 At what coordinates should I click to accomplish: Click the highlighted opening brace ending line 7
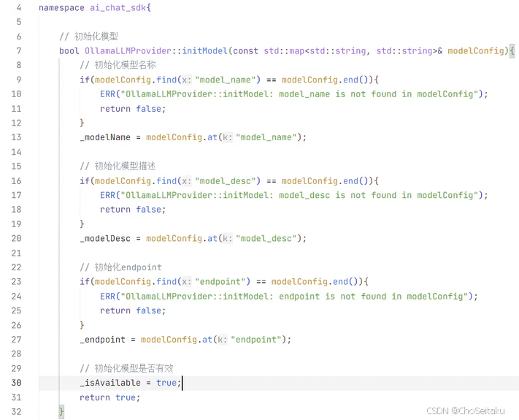click(x=512, y=50)
